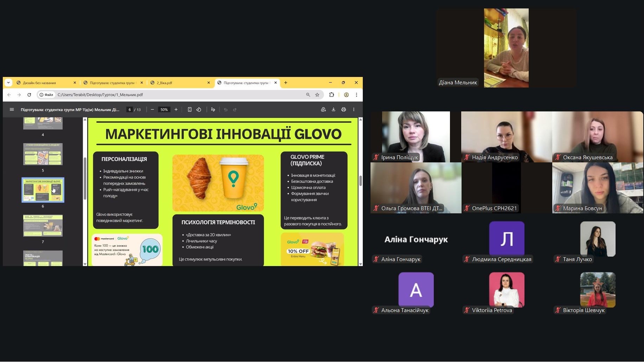Open the PDF viewer more actions menu

point(354,110)
